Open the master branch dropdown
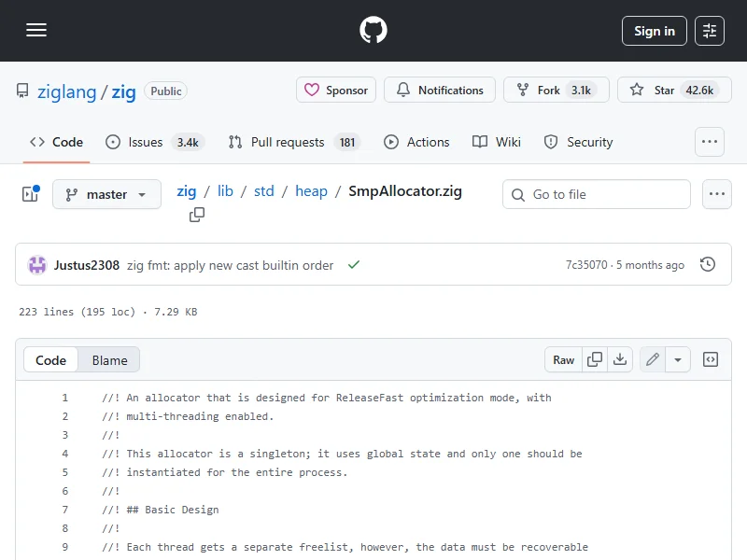The height and width of the screenshot is (560, 747). click(x=106, y=194)
